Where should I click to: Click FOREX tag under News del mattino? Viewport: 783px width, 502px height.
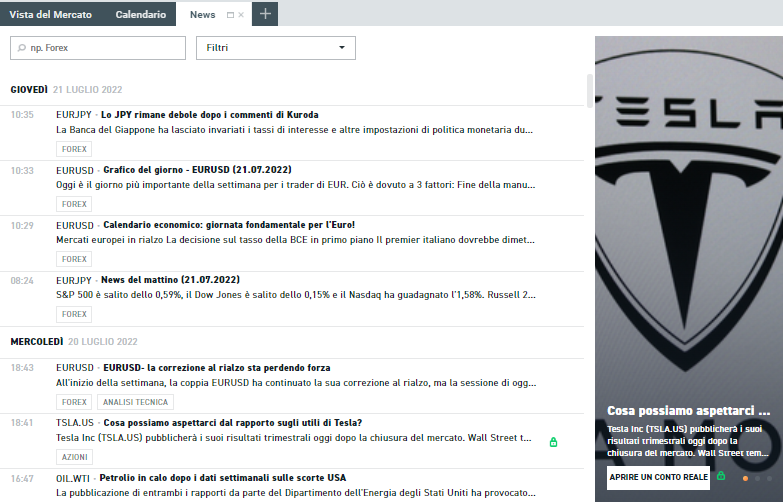click(74, 314)
